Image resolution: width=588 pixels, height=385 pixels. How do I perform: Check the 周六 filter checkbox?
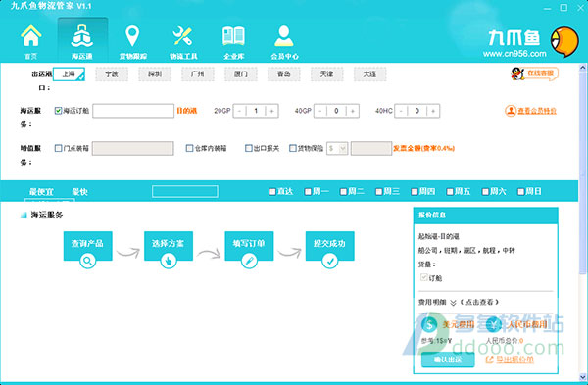[485, 192]
